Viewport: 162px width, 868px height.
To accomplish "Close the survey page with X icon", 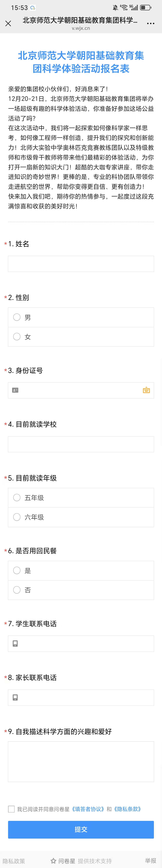I will click(x=8, y=23).
